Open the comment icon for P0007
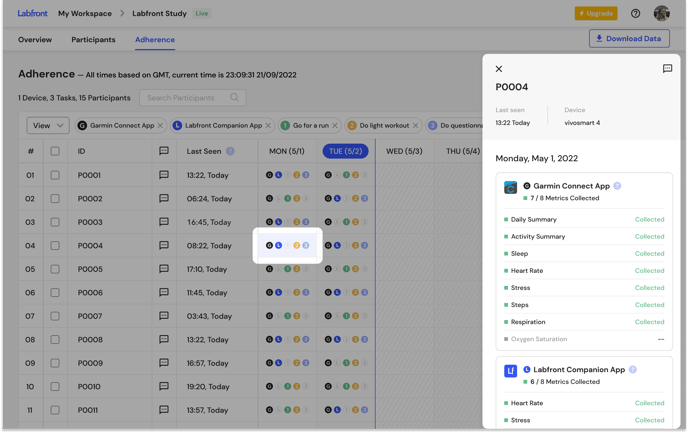Image resolution: width=688 pixels, height=433 pixels. 164,316
